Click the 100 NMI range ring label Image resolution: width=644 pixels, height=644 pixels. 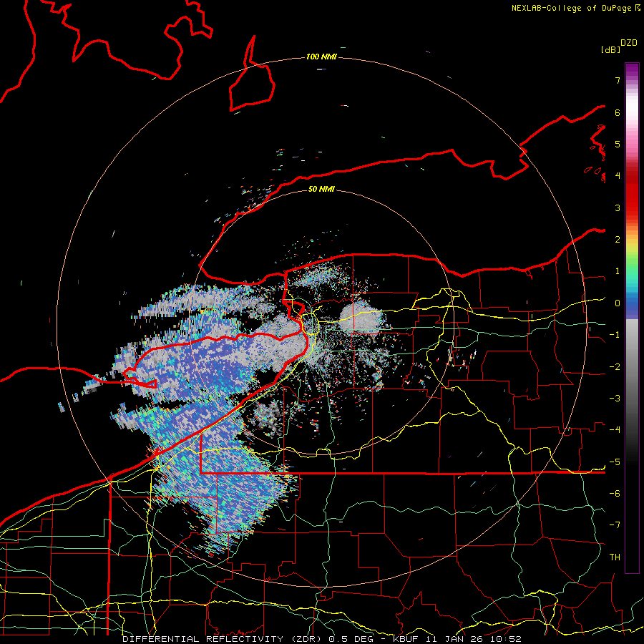[321, 57]
